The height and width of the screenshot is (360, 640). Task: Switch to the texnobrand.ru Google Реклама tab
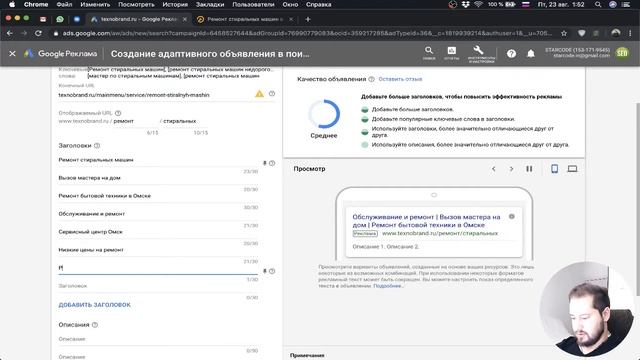tap(138, 19)
